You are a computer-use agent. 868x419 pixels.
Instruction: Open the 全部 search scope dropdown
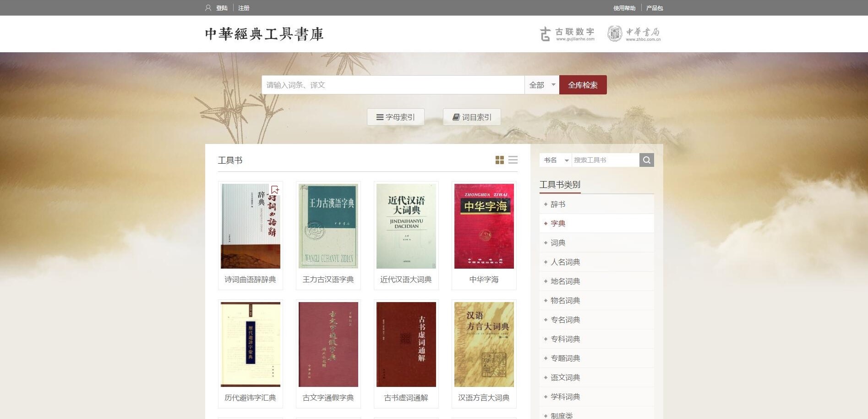(542, 85)
